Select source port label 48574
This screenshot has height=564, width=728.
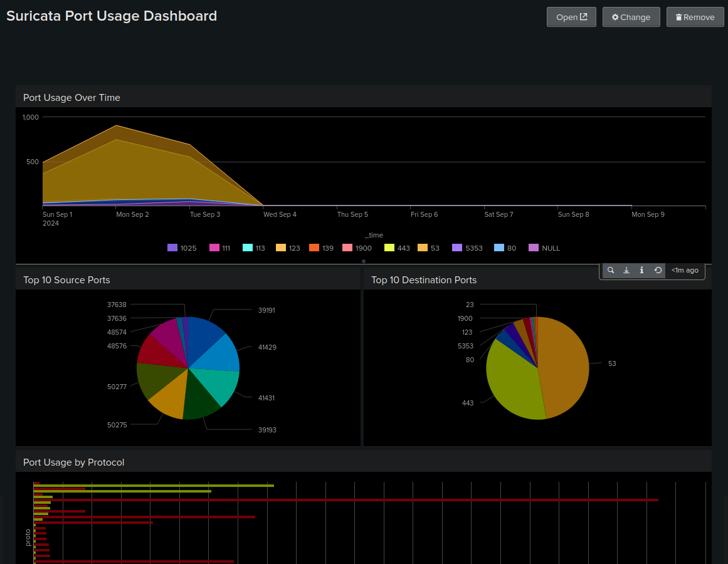click(117, 332)
